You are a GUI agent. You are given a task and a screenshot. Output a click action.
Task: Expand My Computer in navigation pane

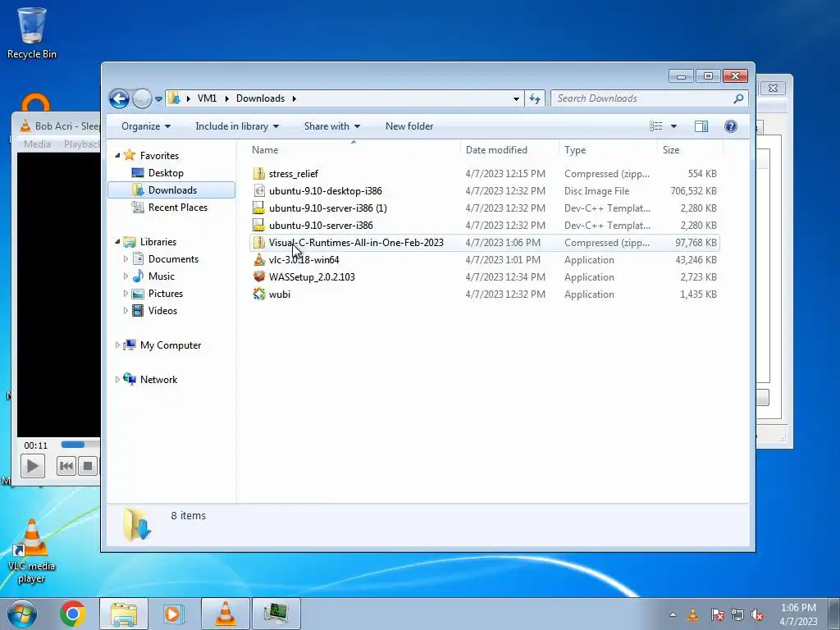[117, 345]
